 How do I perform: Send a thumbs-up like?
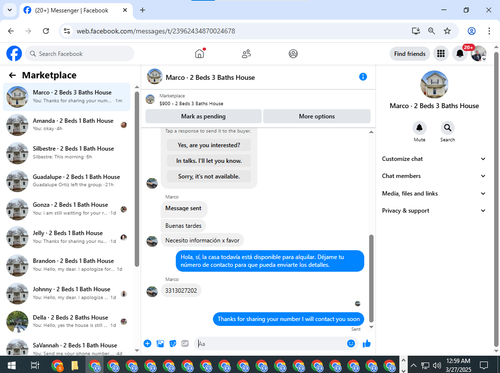point(367,344)
